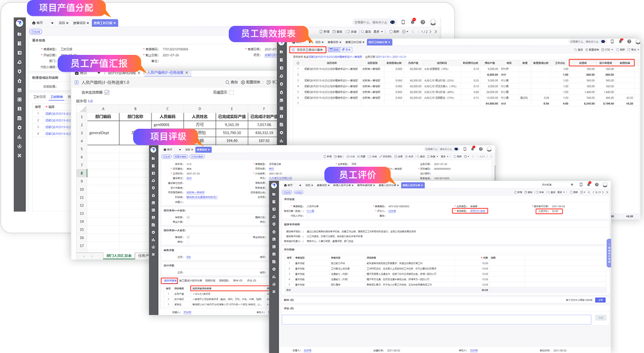Screen dimensions: 644x353
Task: Click the user avatar in the employee evaluation window
Action: coord(605,185)
